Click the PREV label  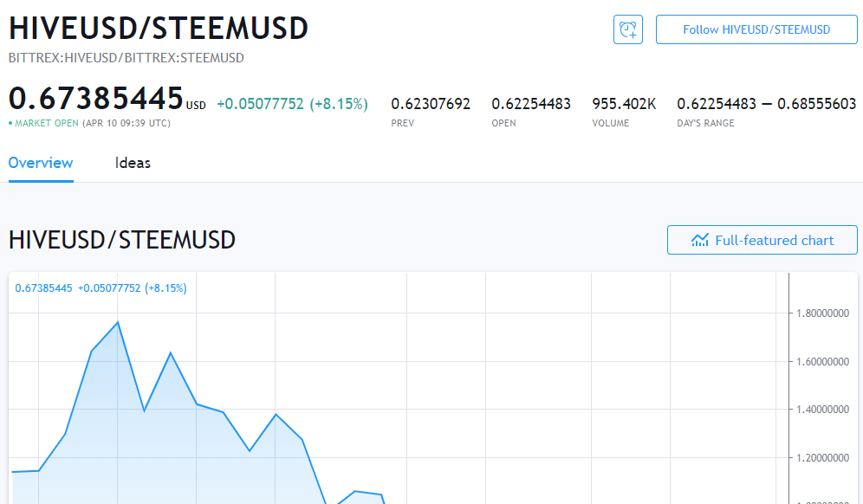pos(402,123)
